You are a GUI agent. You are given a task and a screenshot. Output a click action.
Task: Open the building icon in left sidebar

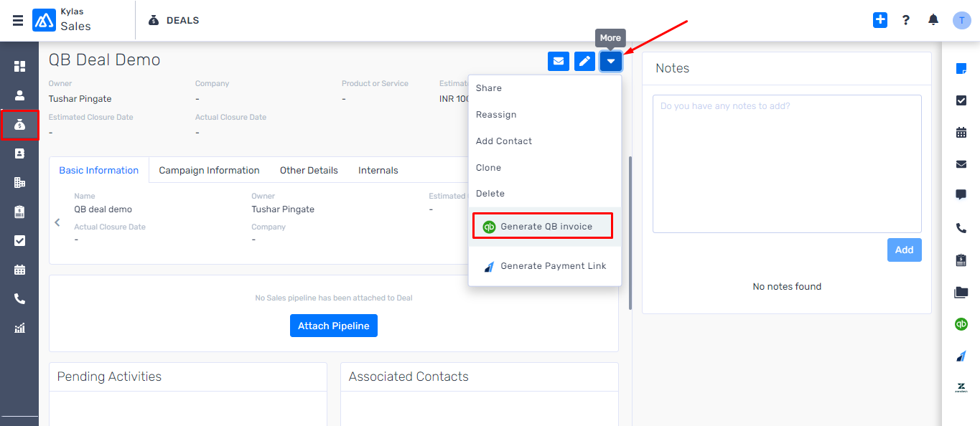19,182
